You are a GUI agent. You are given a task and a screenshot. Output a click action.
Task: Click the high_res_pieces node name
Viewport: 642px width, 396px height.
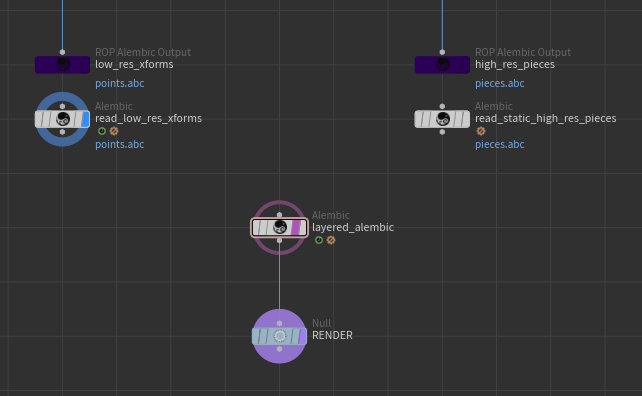(515, 65)
